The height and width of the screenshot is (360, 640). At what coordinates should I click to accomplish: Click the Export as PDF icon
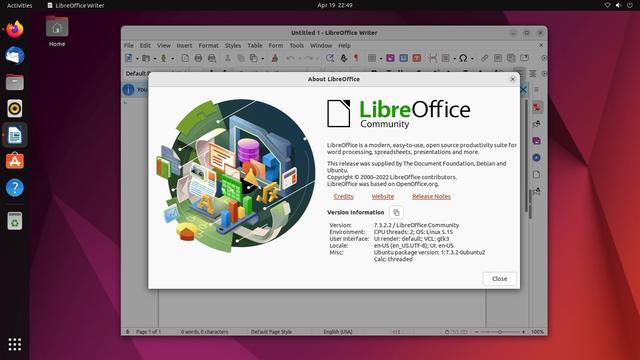[185, 58]
